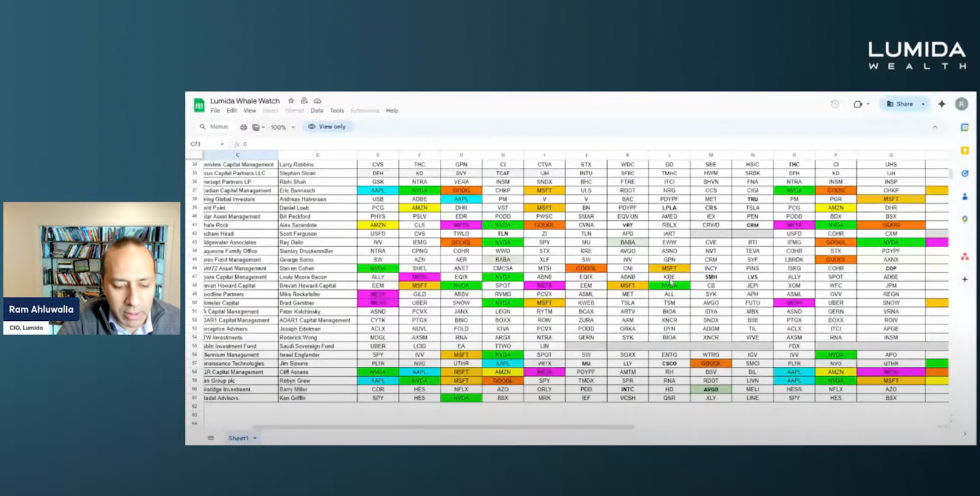Select the Ray Dalio cell
The width and height of the screenshot is (980, 496).
pos(317,242)
